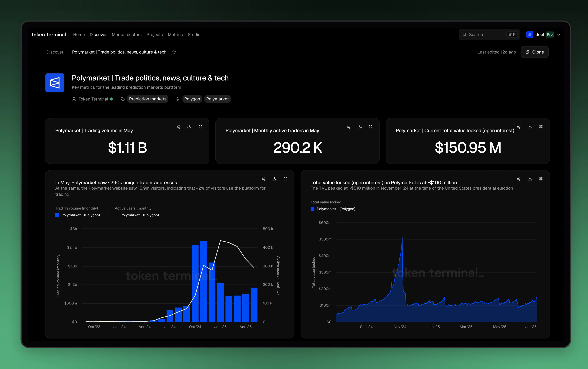Open the Polymarket project tag
This screenshot has height=369, width=588.
pyautogui.click(x=217, y=99)
